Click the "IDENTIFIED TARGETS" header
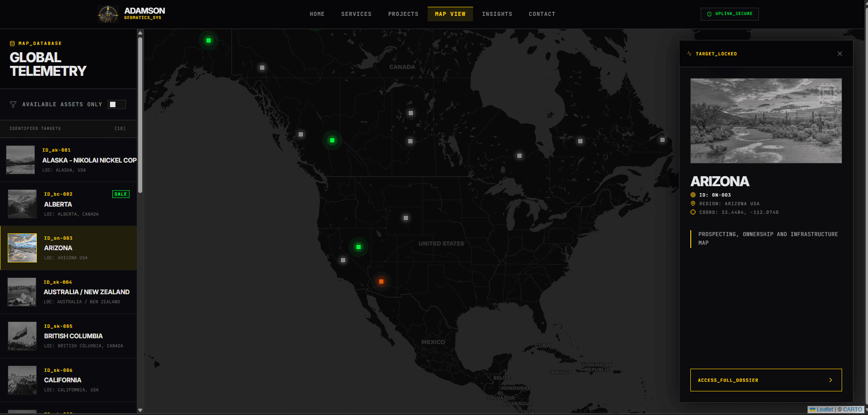Image resolution: width=868 pixels, height=415 pixels. (x=35, y=128)
